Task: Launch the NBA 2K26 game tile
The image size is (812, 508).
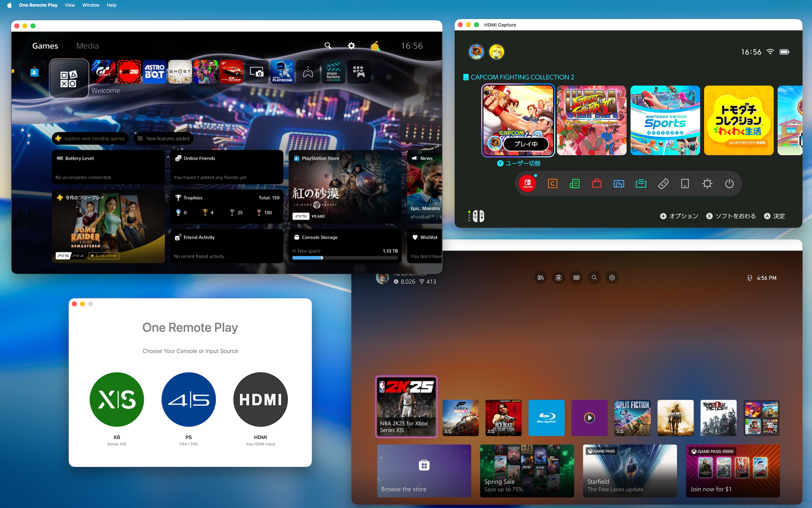Action: coord(129,72)
